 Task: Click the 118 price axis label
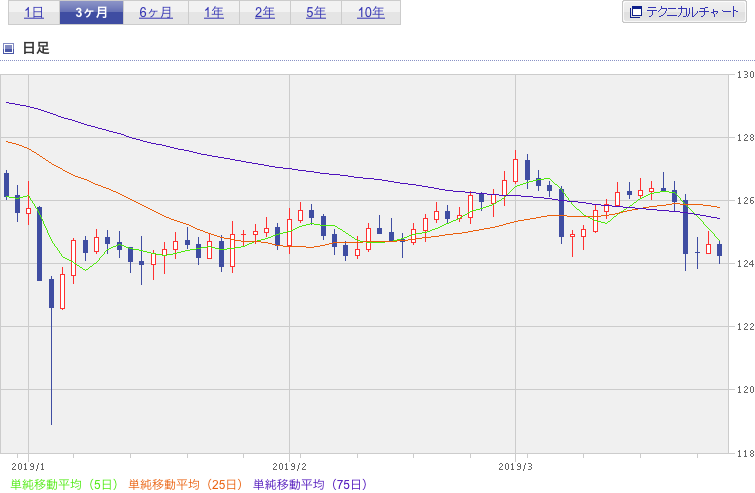pyautogui.click(x=746, y=453)
